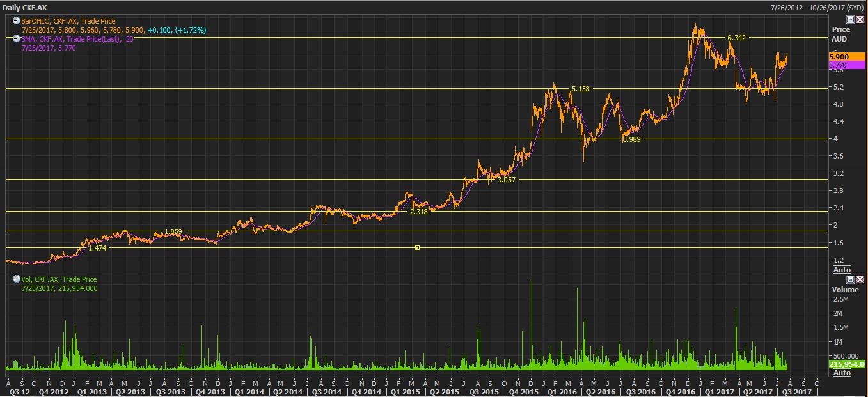Click the SMA value line 7/25/2017, 5.770
The height and width of the screenshot is (397, 868).
pyautogui.click(x=49, y=48)
